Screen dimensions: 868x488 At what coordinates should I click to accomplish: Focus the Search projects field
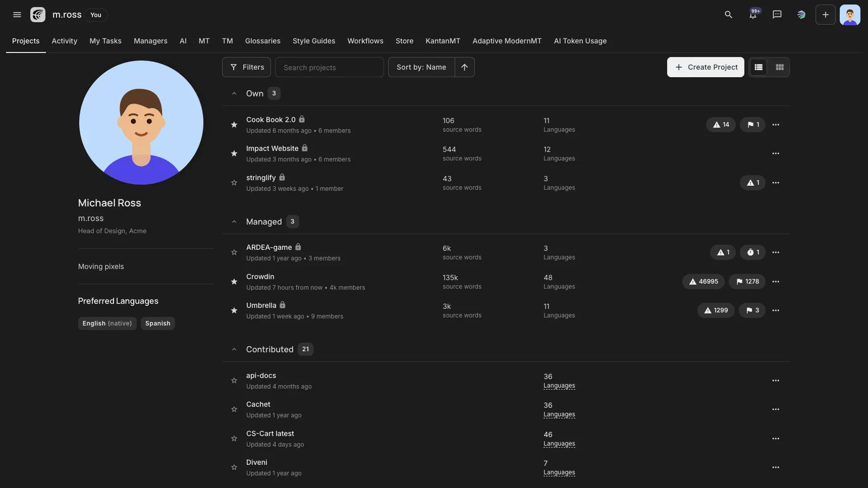(330, 67)
